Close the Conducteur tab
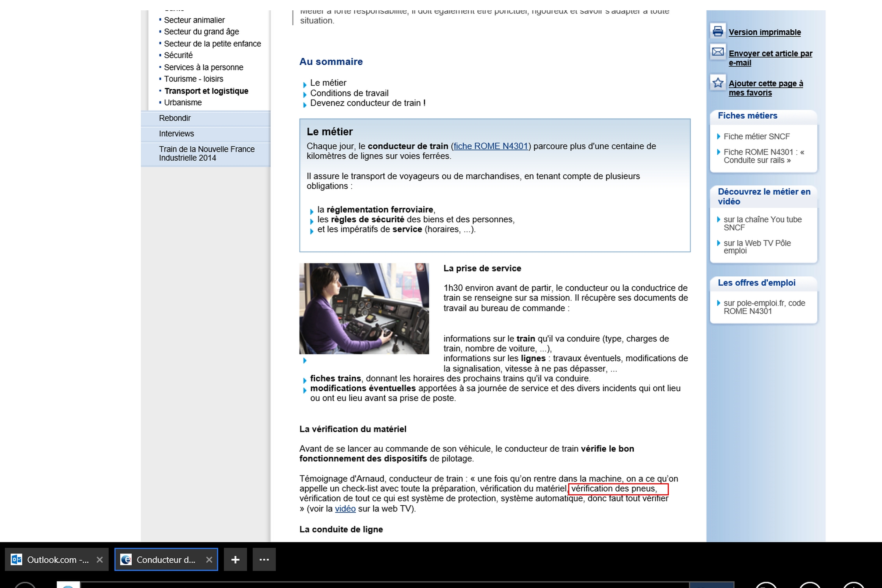Image resolution: width=882 pixels, height=588 pixels. [x=209, y=559]
